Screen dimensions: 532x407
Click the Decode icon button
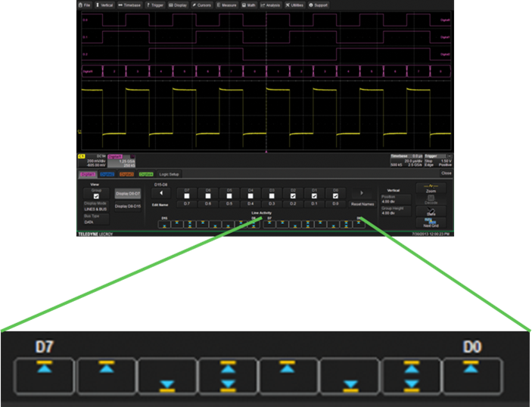431,200
